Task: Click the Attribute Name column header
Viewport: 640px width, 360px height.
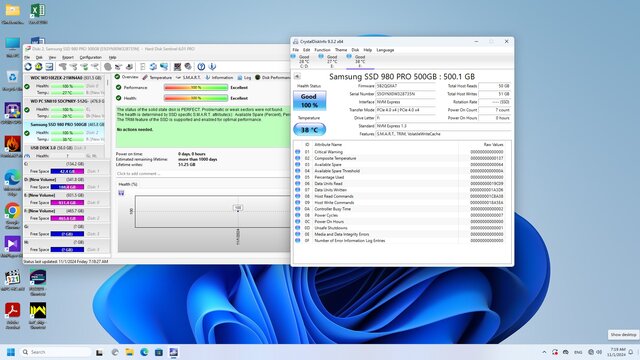Action: pyautogui.click(x=328, y=144)
